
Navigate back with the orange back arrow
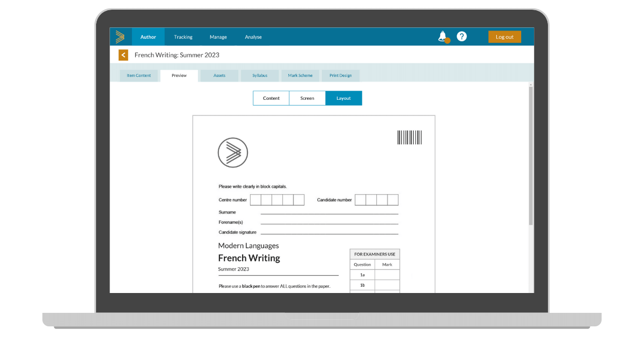click(x=123, y=55)
